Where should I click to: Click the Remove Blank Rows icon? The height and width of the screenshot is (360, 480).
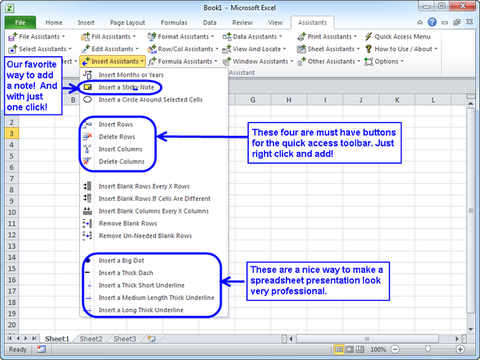point(87,223)
